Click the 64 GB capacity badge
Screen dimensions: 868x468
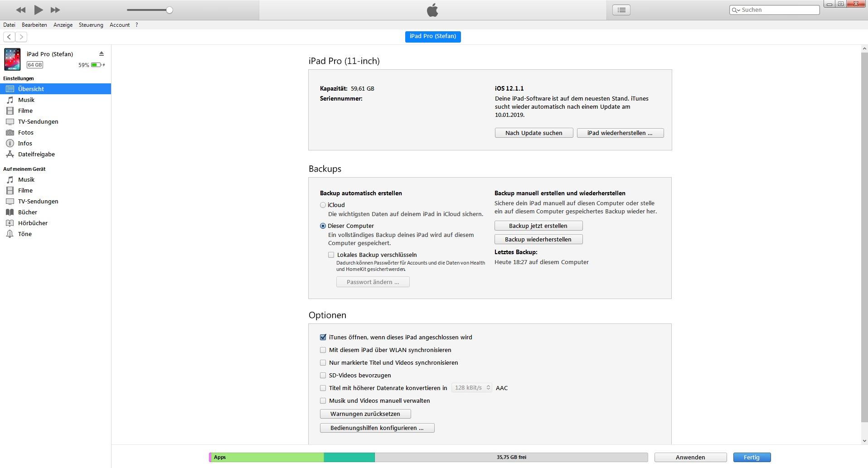pos(35,65)
